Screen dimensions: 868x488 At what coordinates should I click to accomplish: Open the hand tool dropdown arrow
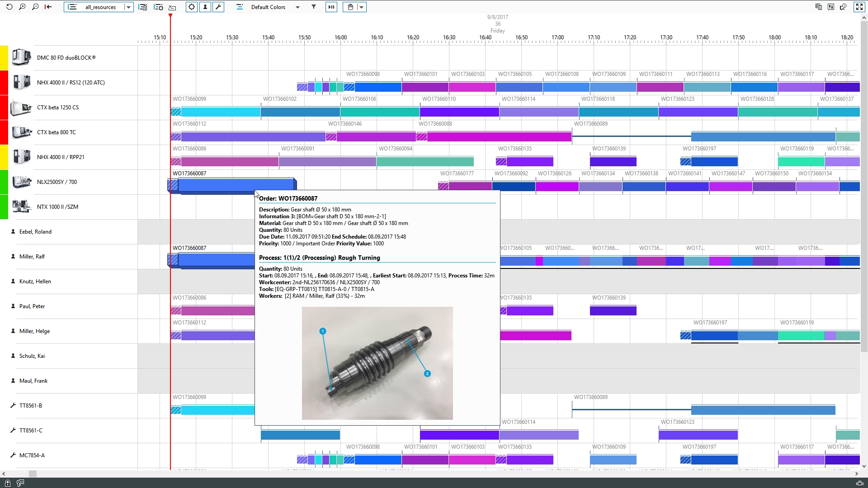pos(361,7)
